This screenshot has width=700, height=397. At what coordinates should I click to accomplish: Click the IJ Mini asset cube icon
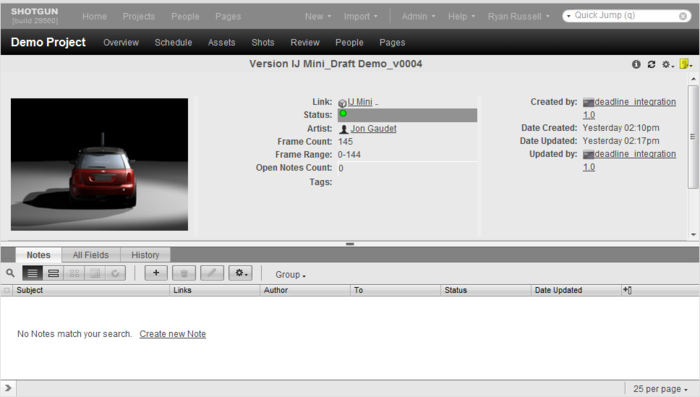(342, 103)
